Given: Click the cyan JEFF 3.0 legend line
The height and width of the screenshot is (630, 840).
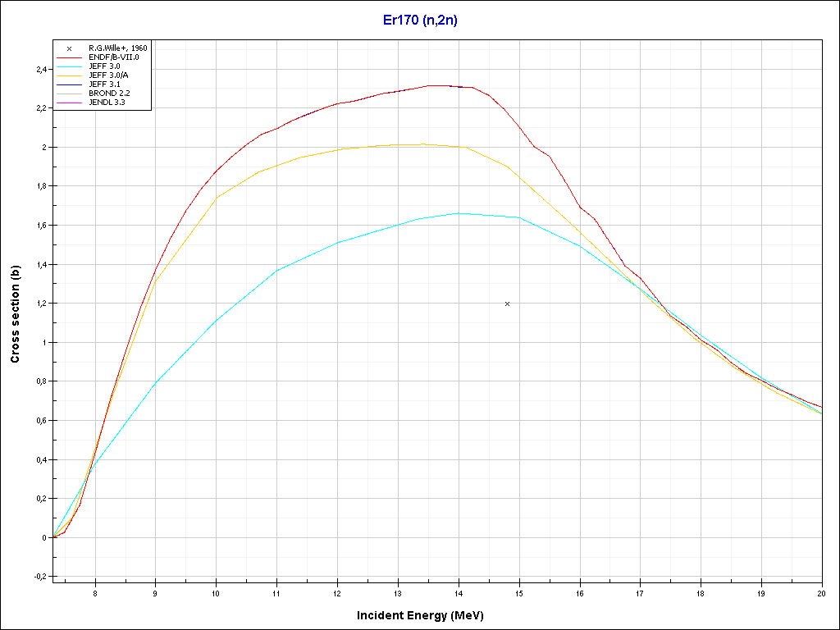Looking at the screenshot, I should 69,66.
